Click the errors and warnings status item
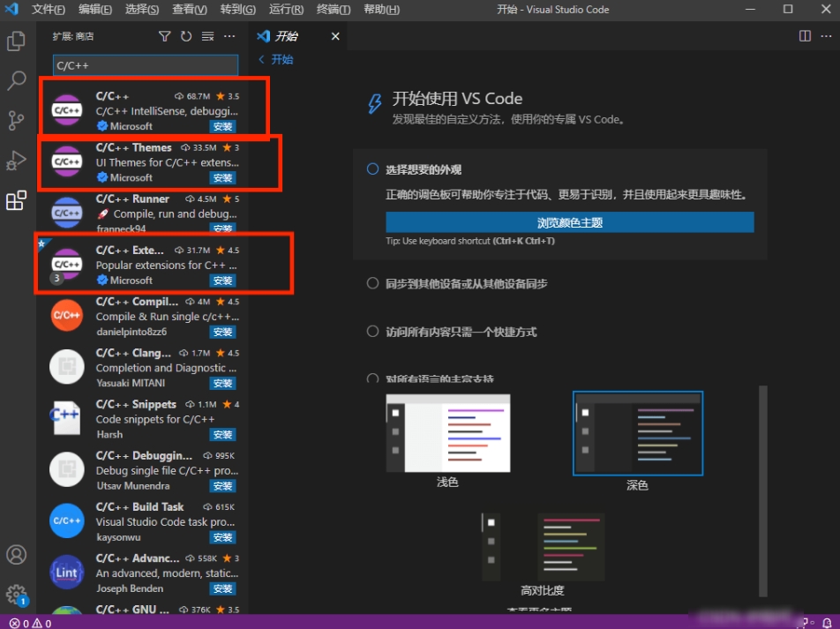The image size is (840, 629). (31, 623)
